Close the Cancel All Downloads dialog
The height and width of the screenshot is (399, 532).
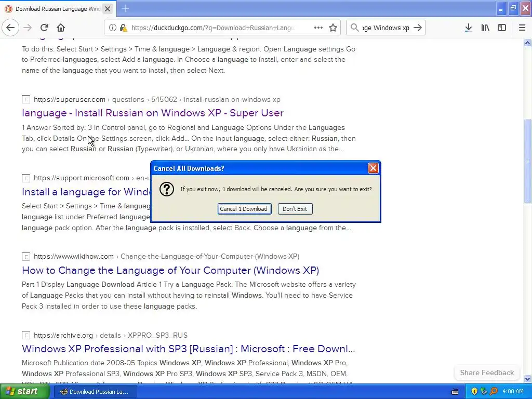click(x=373, y=168)
